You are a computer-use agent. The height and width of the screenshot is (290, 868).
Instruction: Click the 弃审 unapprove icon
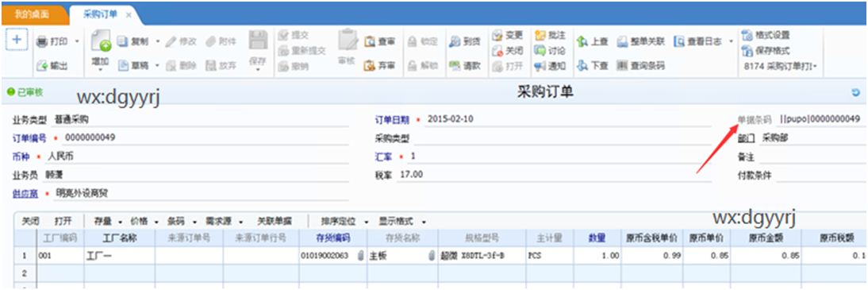click(370, 66)
